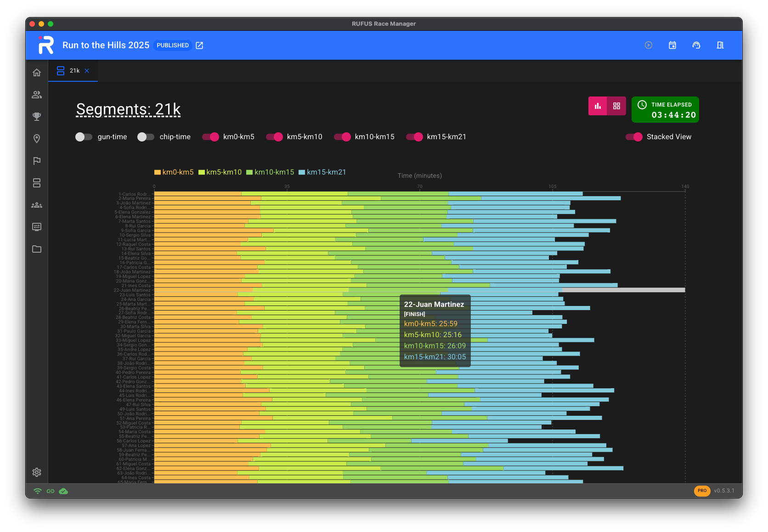Click the calendar icon in header
The width and height of the screenshot is (768, 532).
tap(672, 45)
